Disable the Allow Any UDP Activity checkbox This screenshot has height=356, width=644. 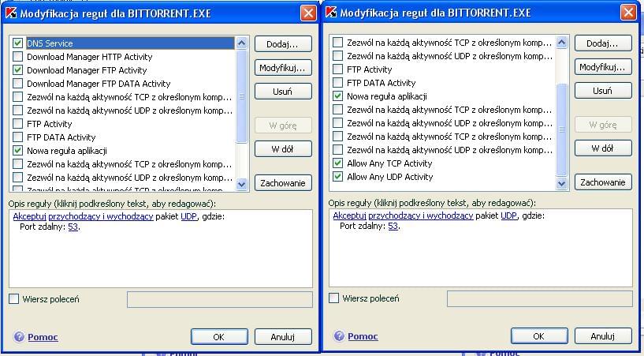pyautogui.click(x=337, y=177)
